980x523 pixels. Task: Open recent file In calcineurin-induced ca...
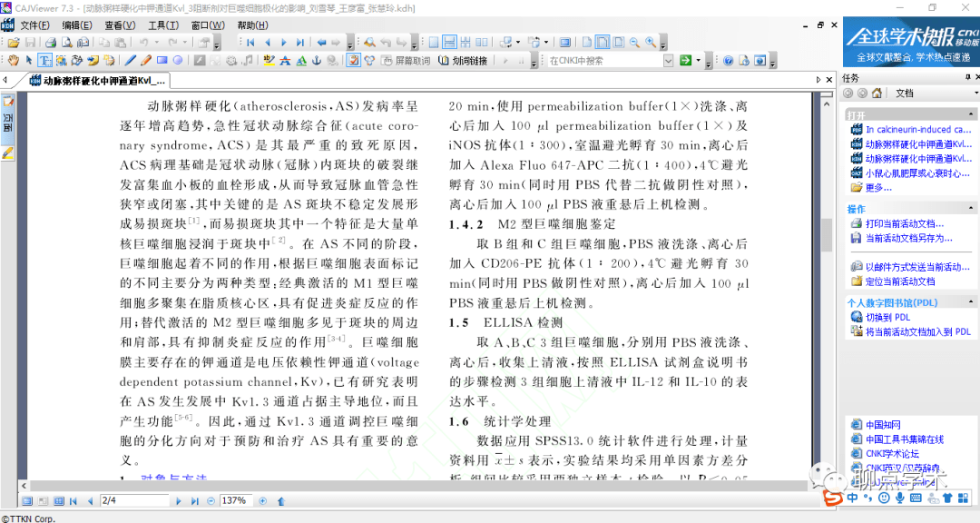[x=918, y=130]
